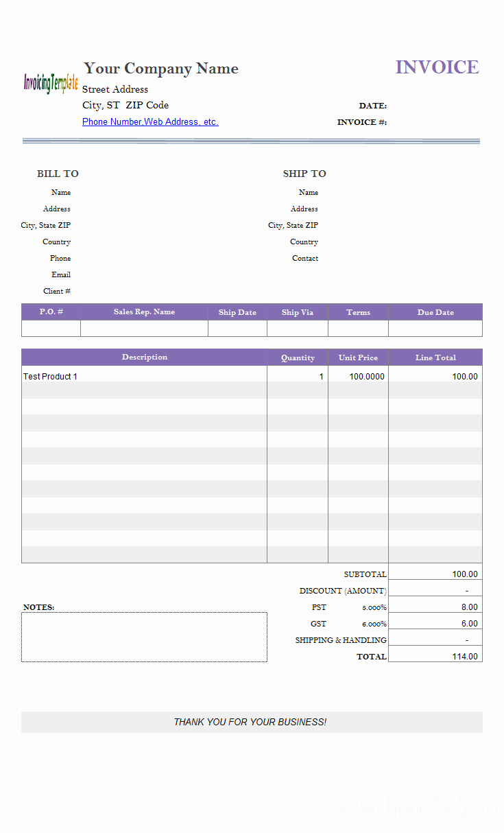Click the TOTAL amount 114.00 cell

pyautogui.click(x=435, y=657)
